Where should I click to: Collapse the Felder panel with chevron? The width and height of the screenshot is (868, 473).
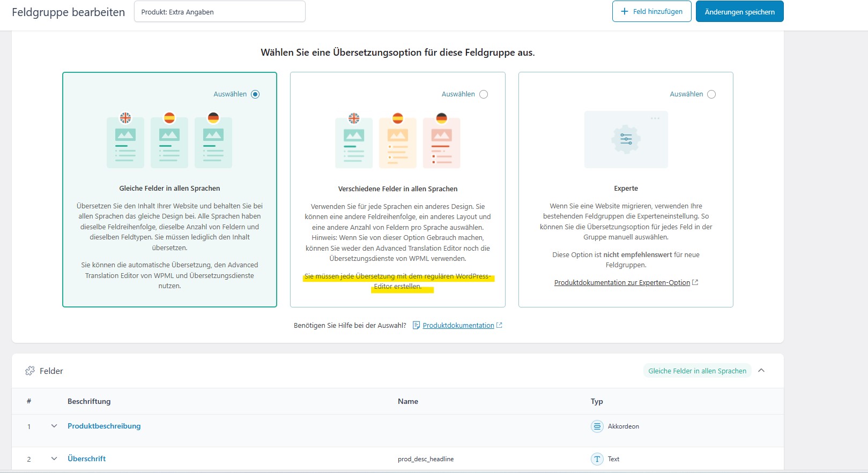point(761,371)
